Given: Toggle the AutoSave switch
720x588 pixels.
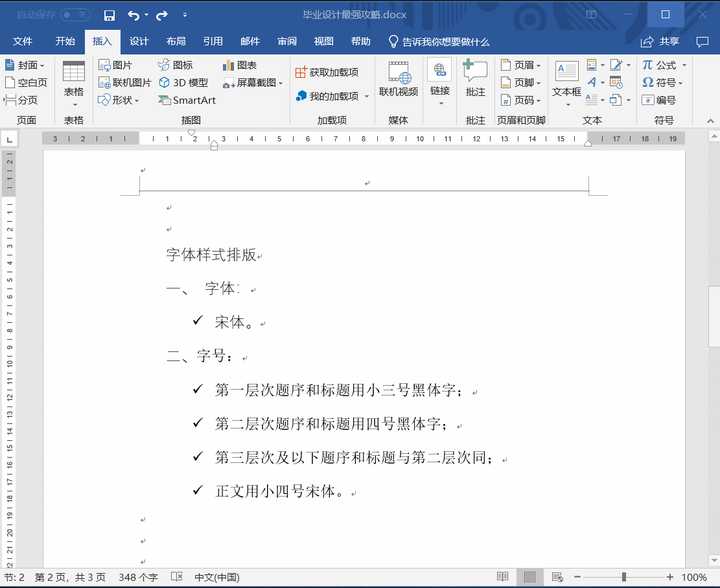Looking at the screenshot, I should (x=76, y=15).
